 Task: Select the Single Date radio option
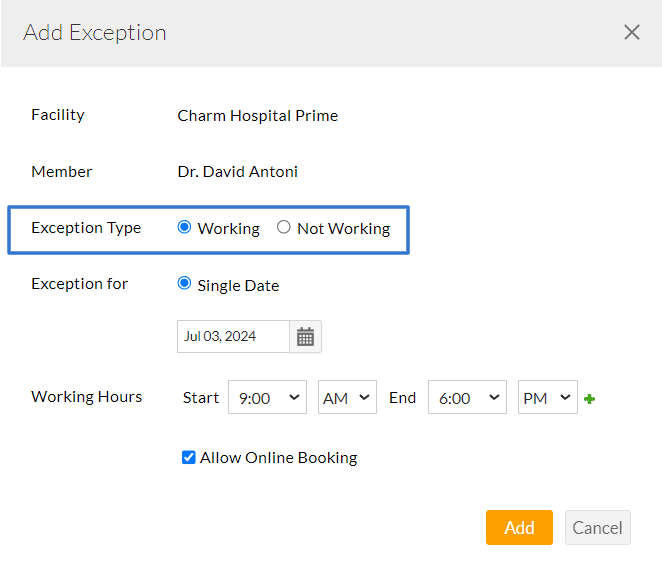[x=184, y=284]
